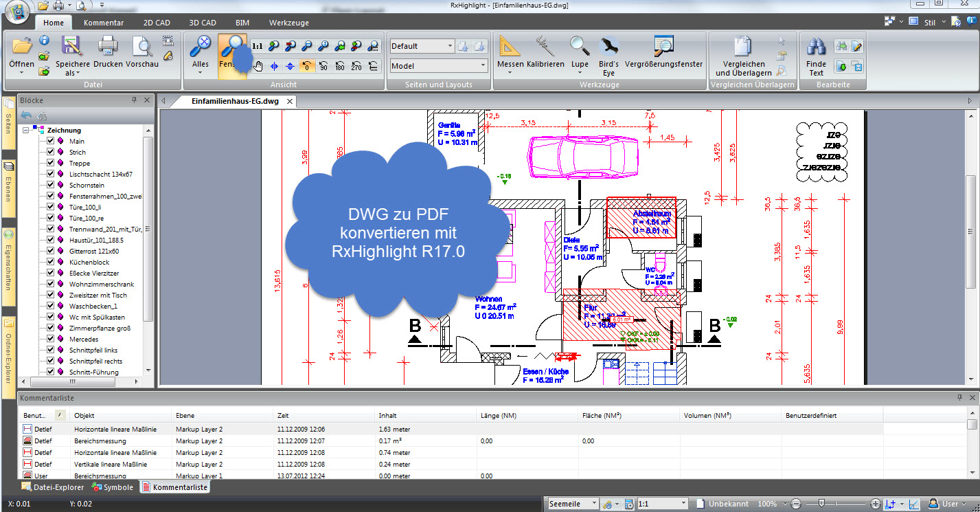Select the Messen measuring tool
Image resolution: width=980 pixels, height=512 pixels.
(x=510, y=47)
